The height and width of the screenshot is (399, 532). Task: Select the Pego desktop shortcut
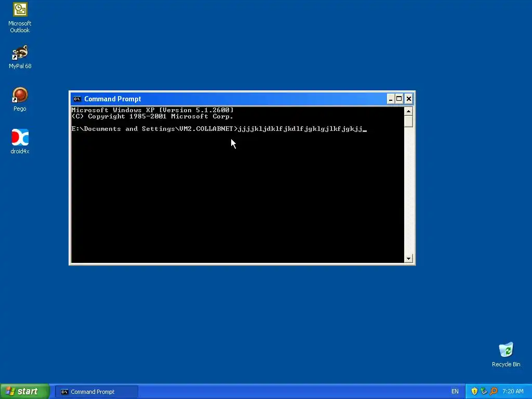(x=20, y=99)
